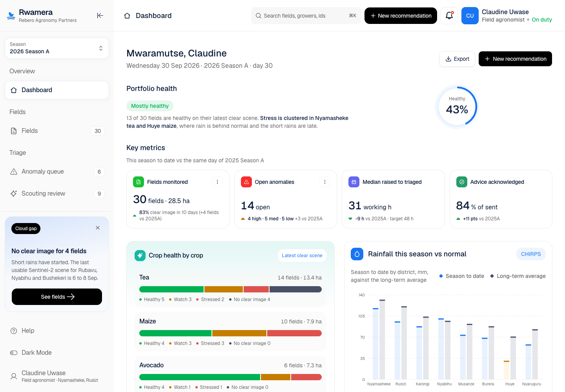The height and width of the screenshot is (392, 565).
Task: Click the Nyamasheke rainfall bars
Action: click(379, 339)
